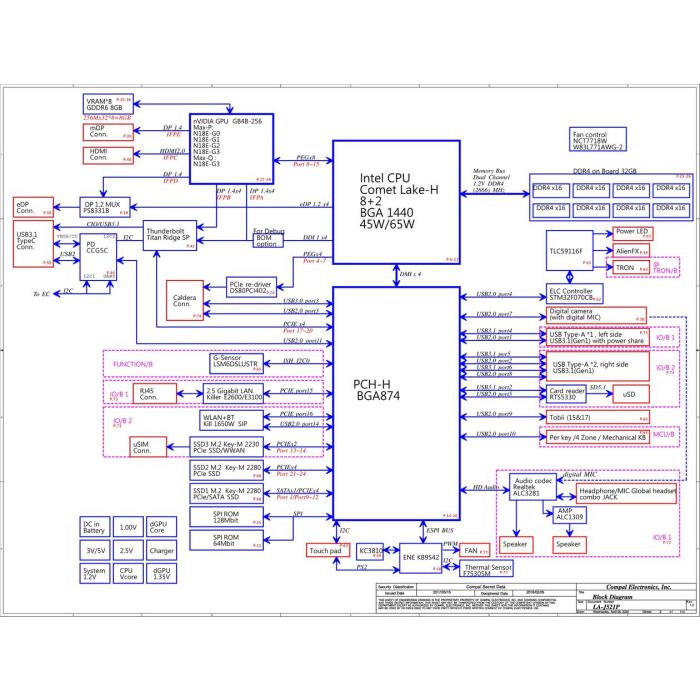Click the Power LED box
Screen dimensions: 700x700
click(633, 233)
